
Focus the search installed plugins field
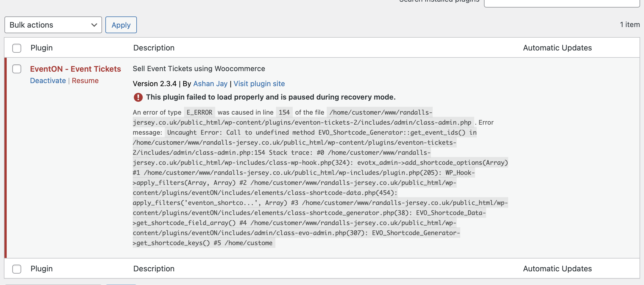(562, 2)
